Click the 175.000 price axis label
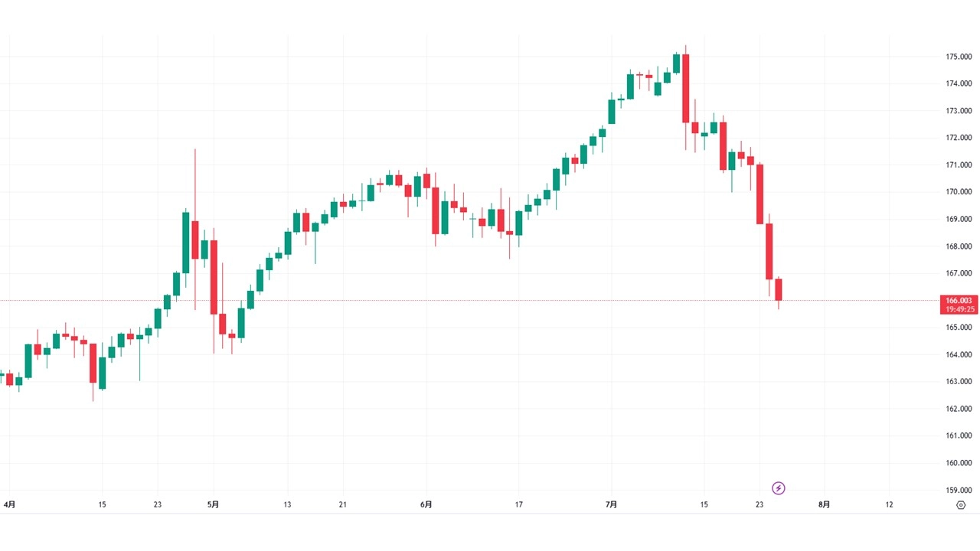The width and height of the screenshot is (980, 551). pyautogui.click(x=959, y=57)
